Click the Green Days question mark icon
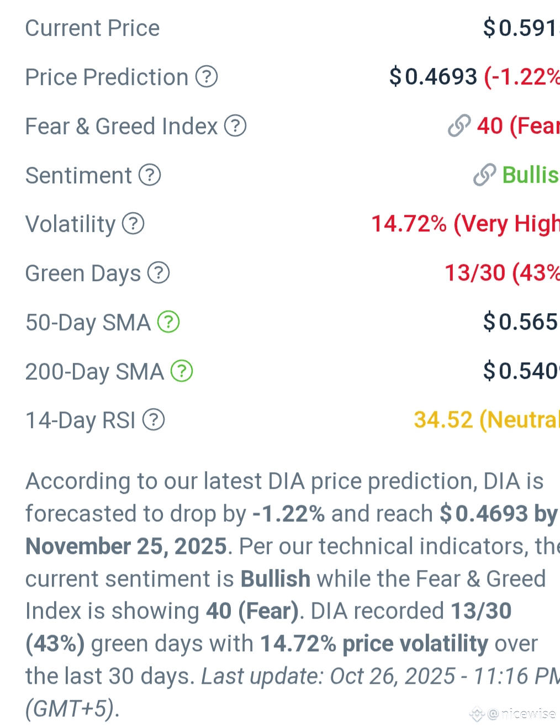Screen dimensions: 560x728 tap(159, 273)
